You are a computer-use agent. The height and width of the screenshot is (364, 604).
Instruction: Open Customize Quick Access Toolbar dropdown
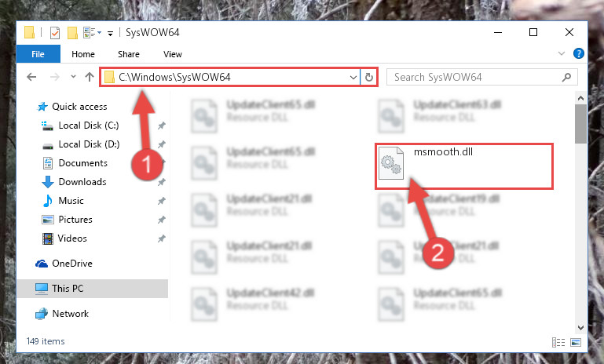tap(110, 34)
